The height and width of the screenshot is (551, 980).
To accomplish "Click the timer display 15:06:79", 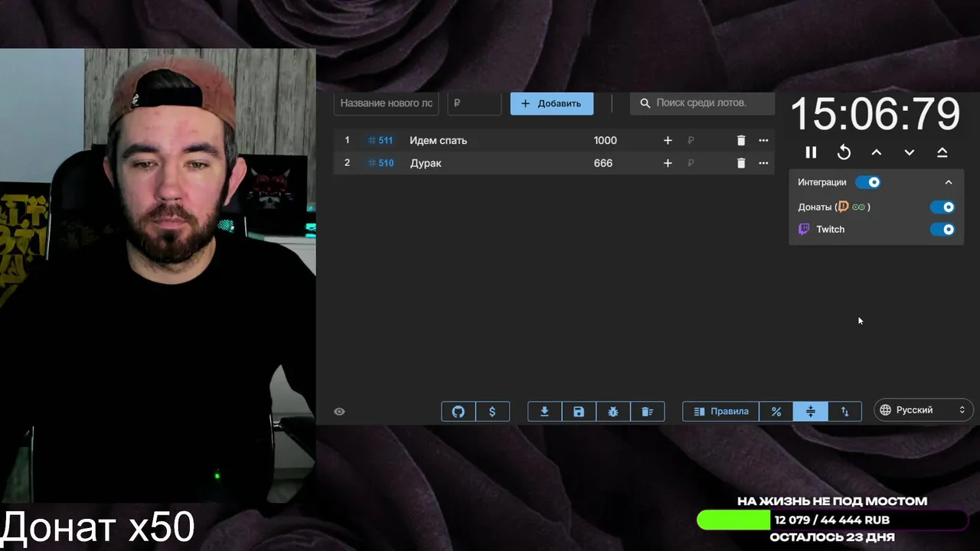I will point(874,115).
